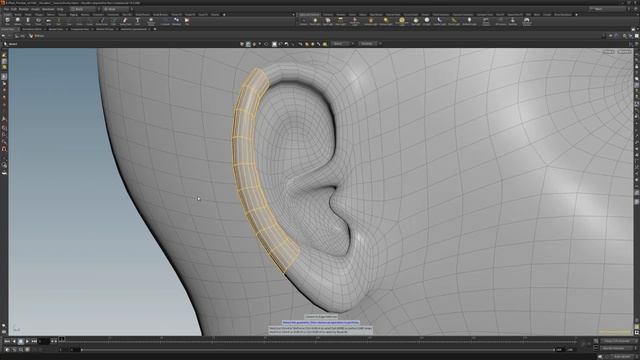
Task: Select the Select tool in left toolbar
Action: pyautogui.click(x=4, y=77)
